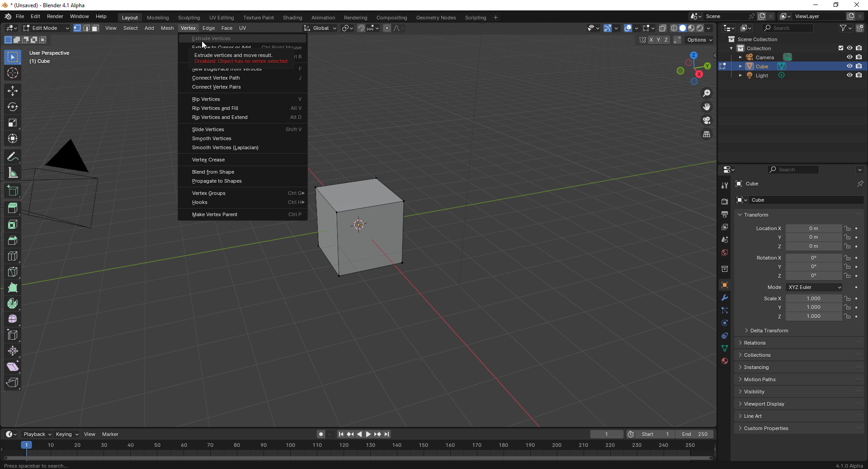Activate the Scale tool
Screen dimensions: 868x469
pyautogui.click(x=13, y=123)
